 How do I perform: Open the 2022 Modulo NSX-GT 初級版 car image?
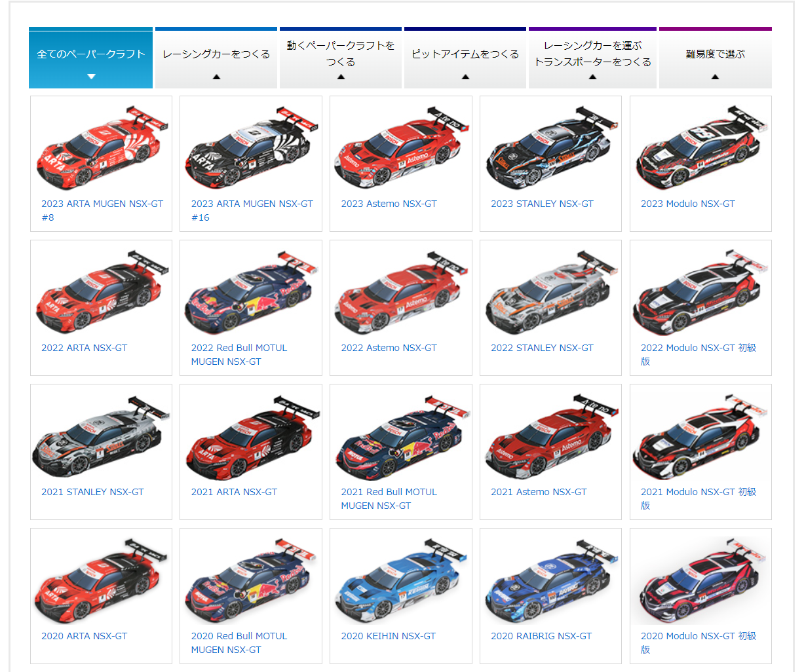701,291
